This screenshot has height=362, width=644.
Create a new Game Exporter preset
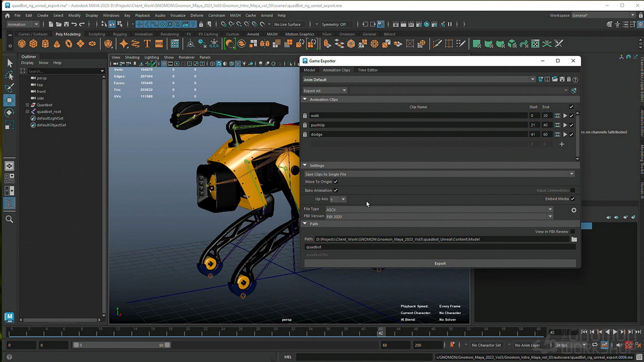[540, 79]
